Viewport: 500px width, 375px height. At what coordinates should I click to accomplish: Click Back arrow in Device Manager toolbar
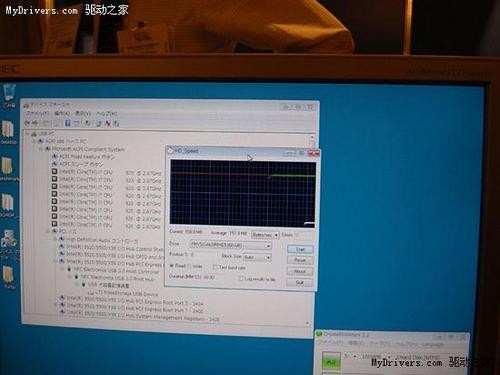point(27,123)
